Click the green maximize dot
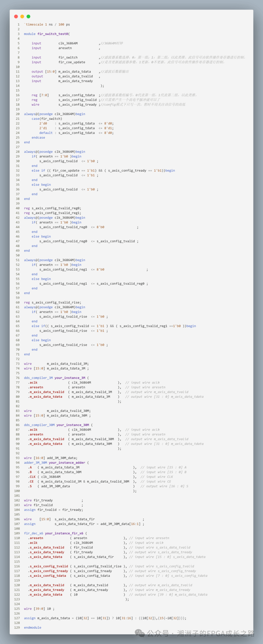The image size is (263, 644). [x=28, y=16]
